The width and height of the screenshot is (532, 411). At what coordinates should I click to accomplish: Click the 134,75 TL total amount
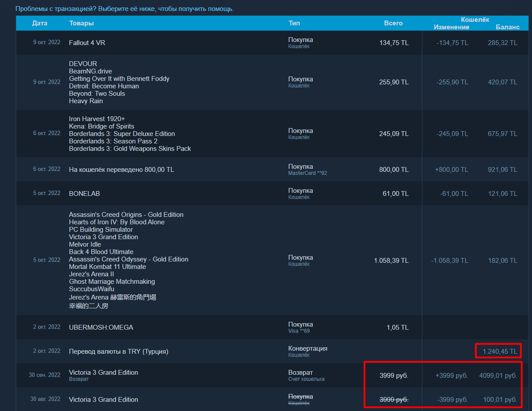coord(394,43)
